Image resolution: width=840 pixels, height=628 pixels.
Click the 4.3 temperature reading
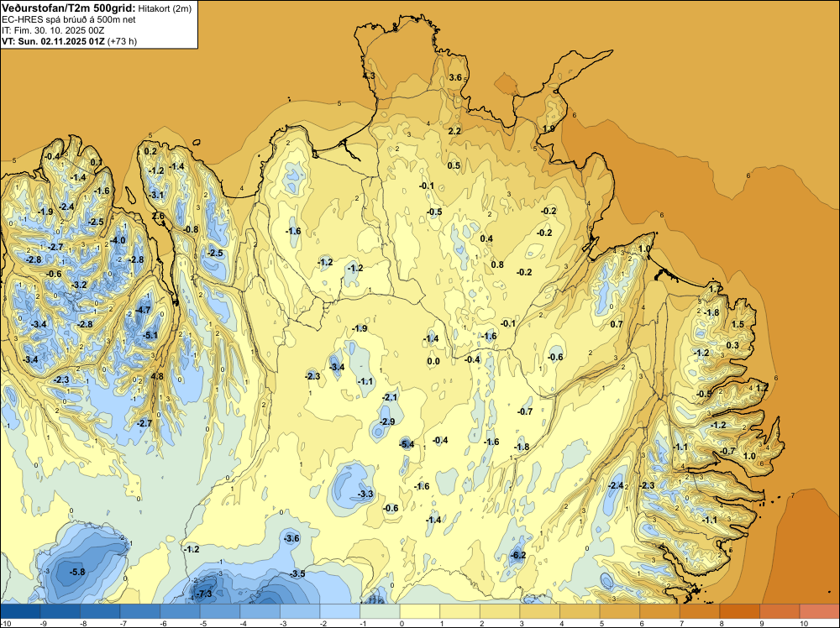pos(369,76)
